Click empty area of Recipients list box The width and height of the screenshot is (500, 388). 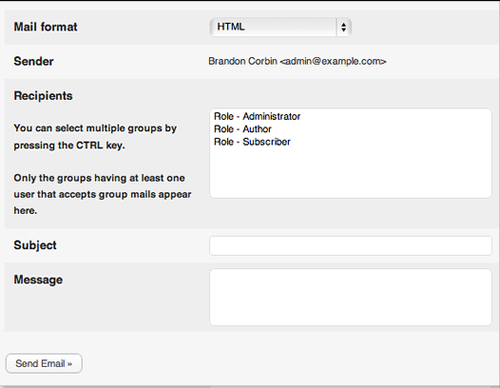pos(350,173)
